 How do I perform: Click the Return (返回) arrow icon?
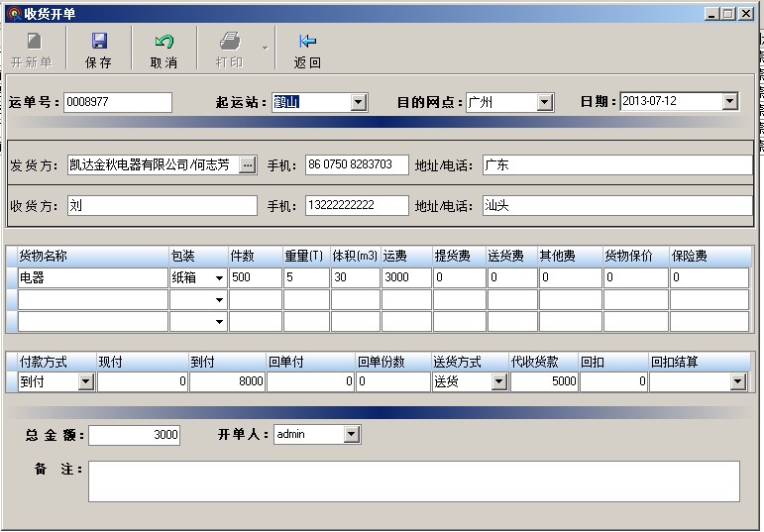(307, 42)
